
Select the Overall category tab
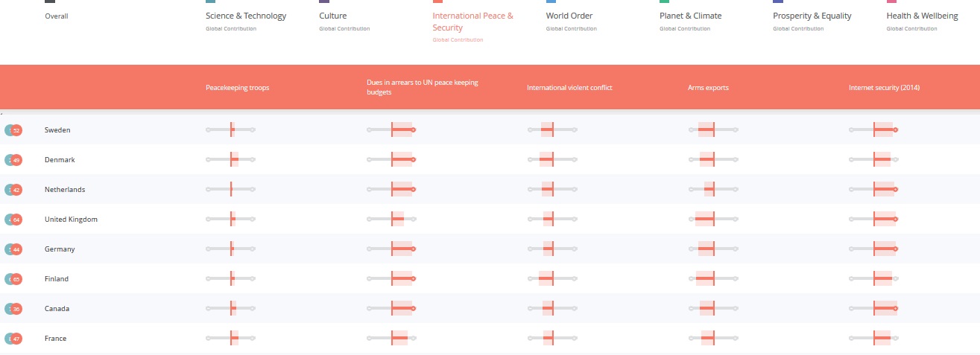[x=57, y=16]
